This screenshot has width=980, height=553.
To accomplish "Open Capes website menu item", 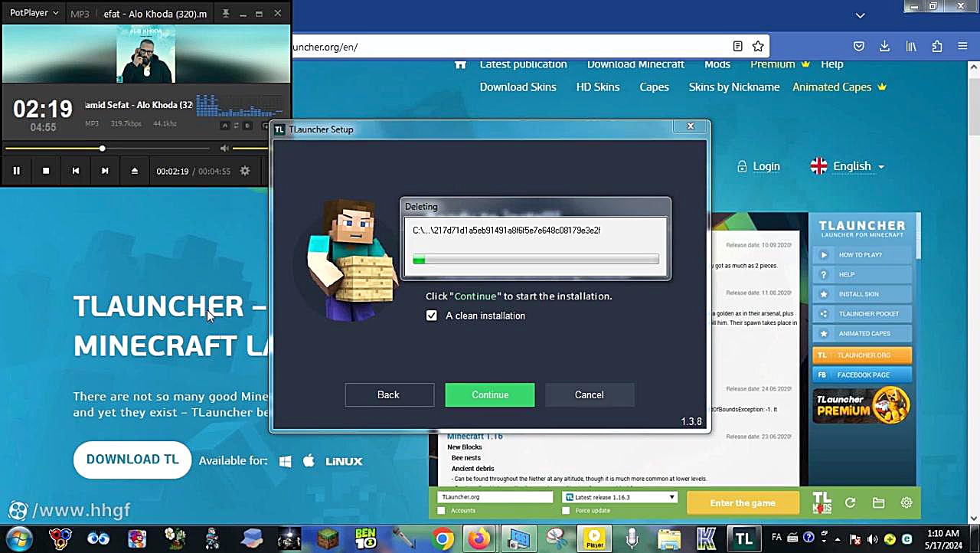I will [655, 87].
